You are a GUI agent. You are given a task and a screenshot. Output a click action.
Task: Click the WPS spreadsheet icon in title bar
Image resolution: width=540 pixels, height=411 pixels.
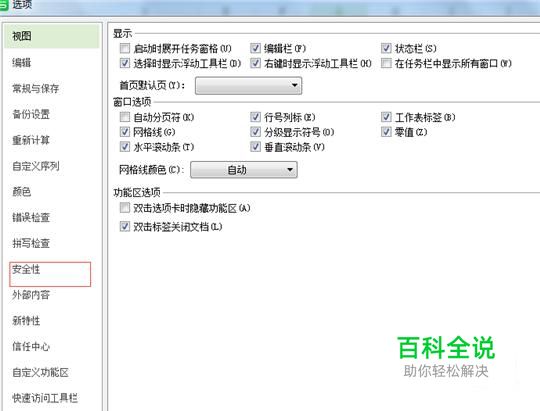tap(4, 5)
